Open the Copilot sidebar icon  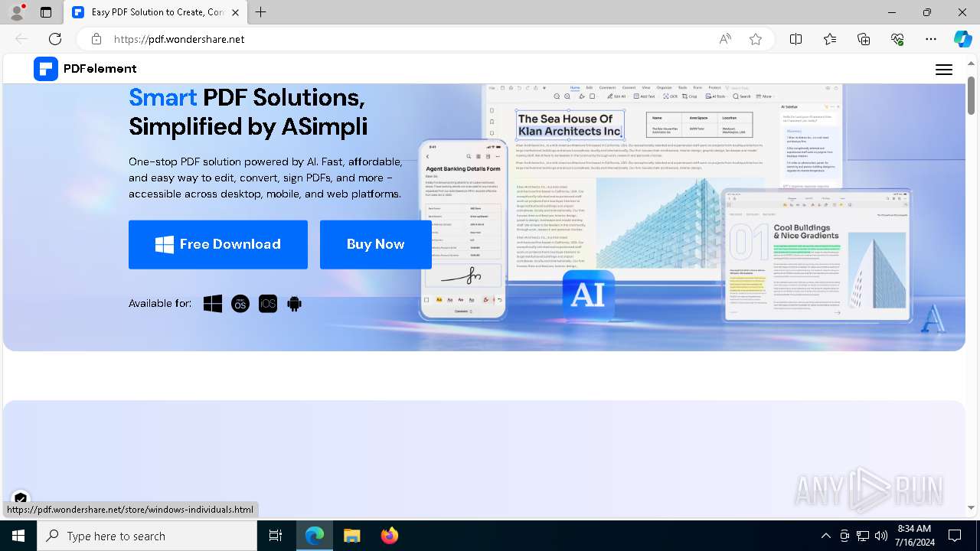[962, 39]
